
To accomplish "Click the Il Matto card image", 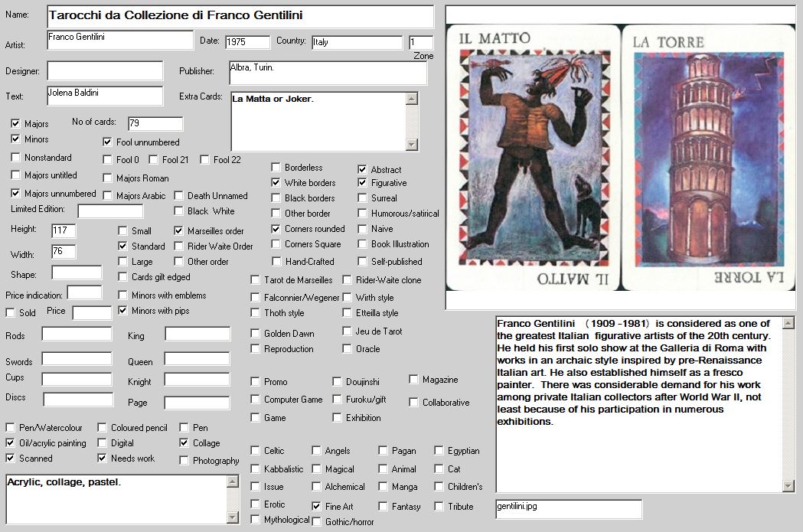I will pos(534,157).
